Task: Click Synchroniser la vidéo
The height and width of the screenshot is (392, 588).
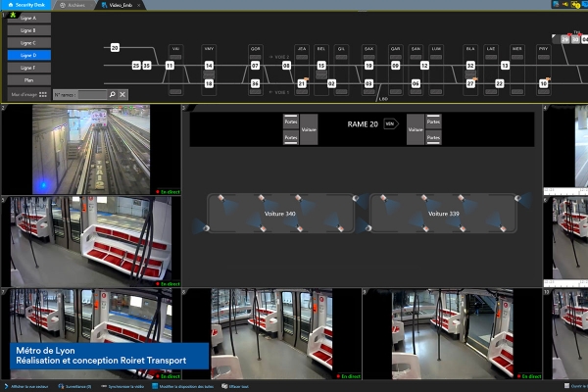Action: 122,386
